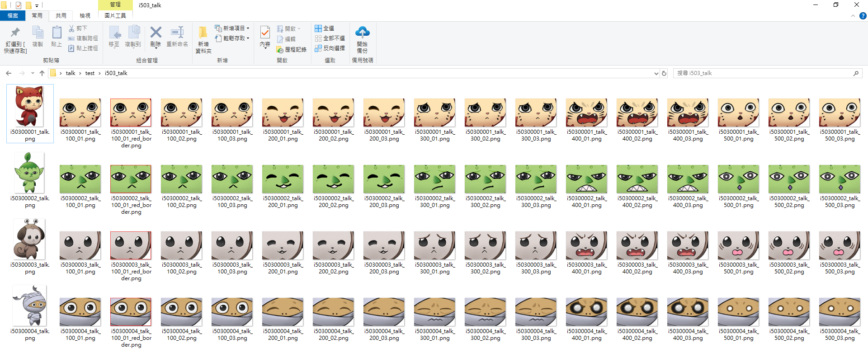The width and height of the screenshot is (868, 362).
Task: Open 歷程記錄 file history
Action: pos(292,50)
